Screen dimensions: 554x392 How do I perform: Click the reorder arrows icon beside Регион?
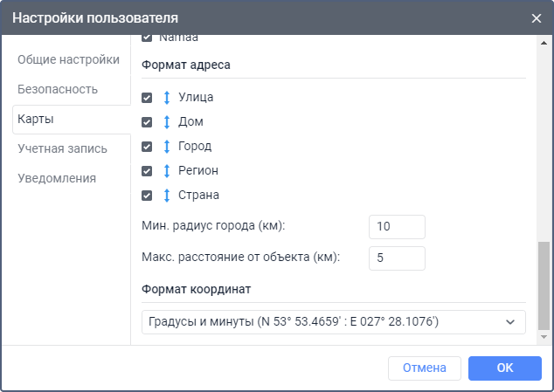166,171
